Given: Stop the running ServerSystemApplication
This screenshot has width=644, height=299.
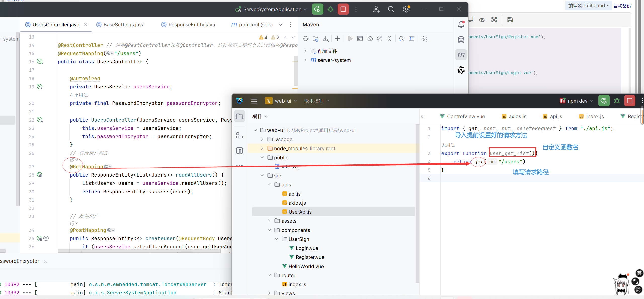Looking at the screenshot, I should [343, 9].
